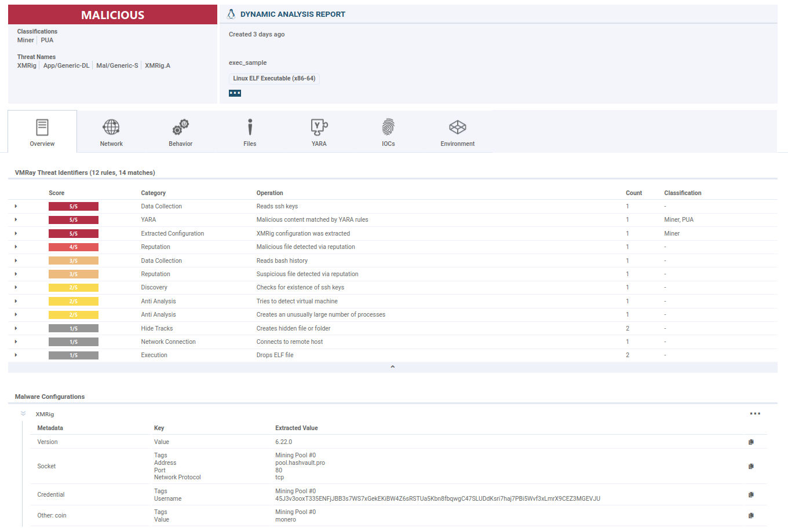Copy the Version row extracted value
The height and width of the screenshot is (532, 788).
751,442
